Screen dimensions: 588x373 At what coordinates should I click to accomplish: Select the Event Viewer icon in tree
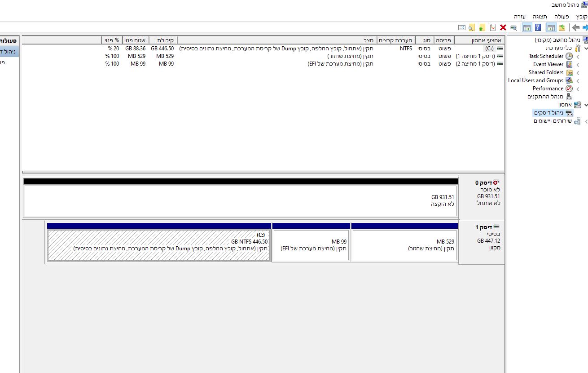click(569, 64)
